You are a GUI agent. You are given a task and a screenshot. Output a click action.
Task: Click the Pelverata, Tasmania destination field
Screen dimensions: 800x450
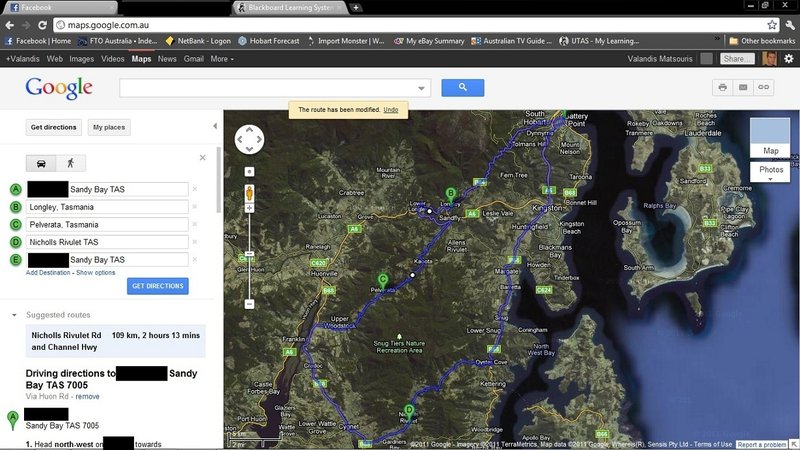(107, 224)
